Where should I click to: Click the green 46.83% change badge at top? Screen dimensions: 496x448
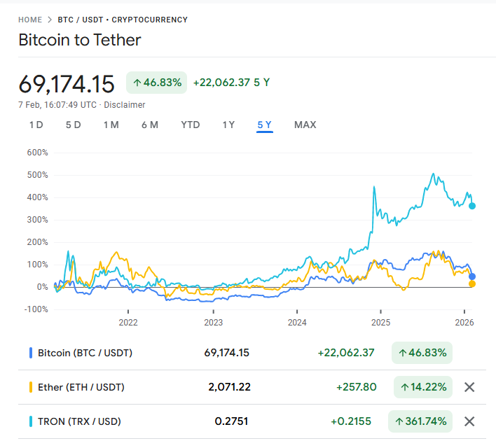pyautogui.click(x=156, y=83)
